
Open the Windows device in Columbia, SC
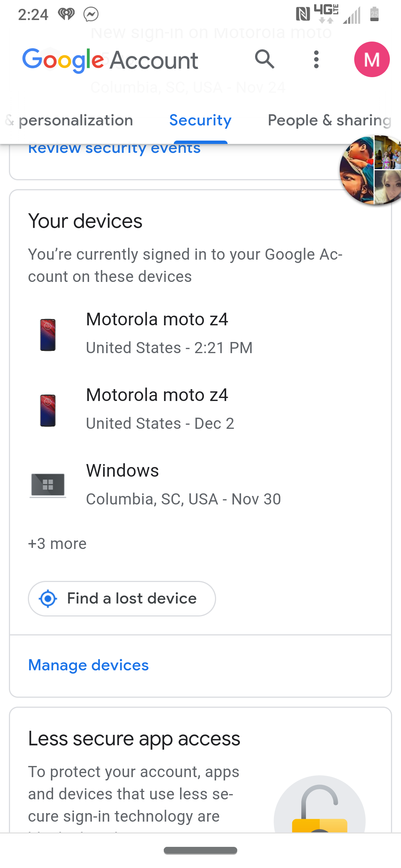[183, 484]
